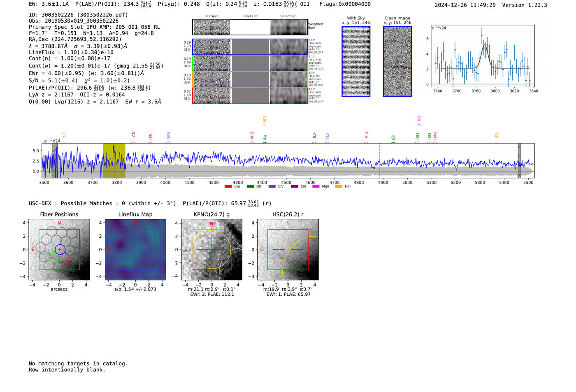Open the Fiber Positions image panel
This screenshot has height=392, width=576.
tap(59, 250)
